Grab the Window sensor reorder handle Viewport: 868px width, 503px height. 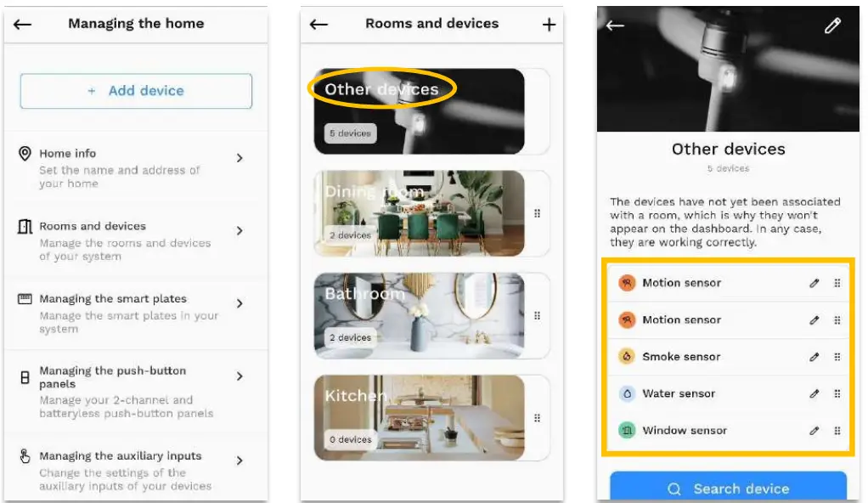pyautogui.click(x=837, y=431)
